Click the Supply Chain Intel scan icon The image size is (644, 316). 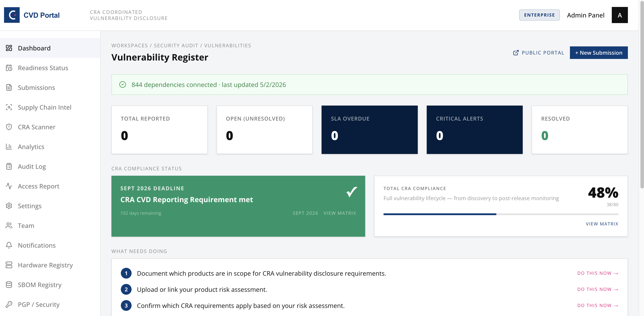(x=9, y=107)
